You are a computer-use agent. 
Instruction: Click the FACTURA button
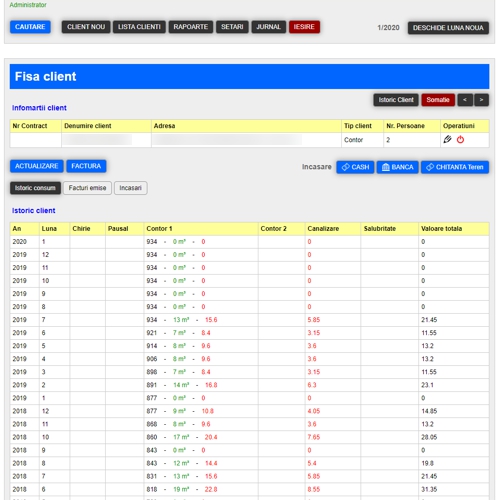tap(86, 166)
